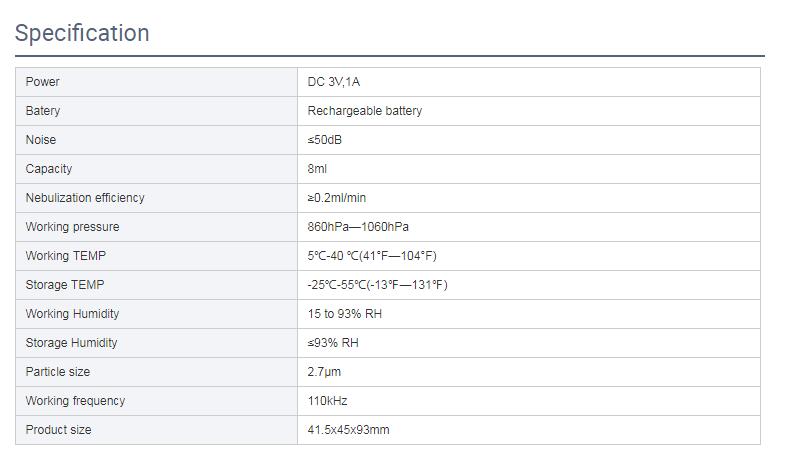
Task: Click the ≤50dB noise value
Action: tap(325, 140)
